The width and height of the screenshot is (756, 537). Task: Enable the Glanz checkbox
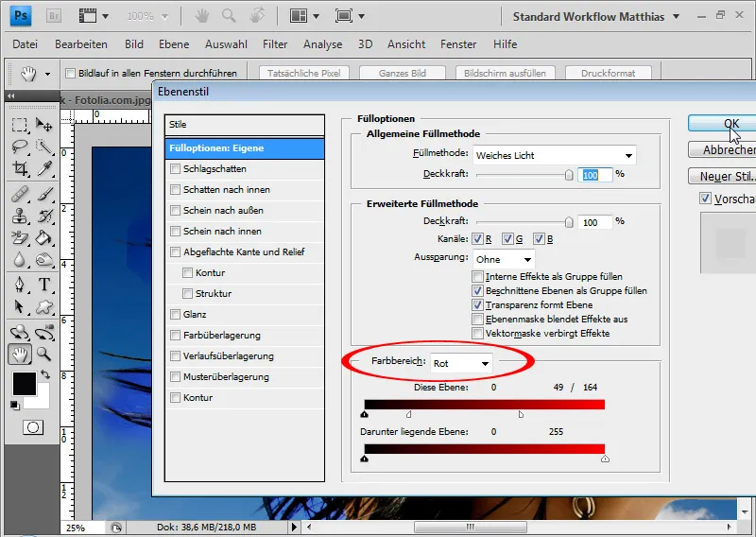175,315
